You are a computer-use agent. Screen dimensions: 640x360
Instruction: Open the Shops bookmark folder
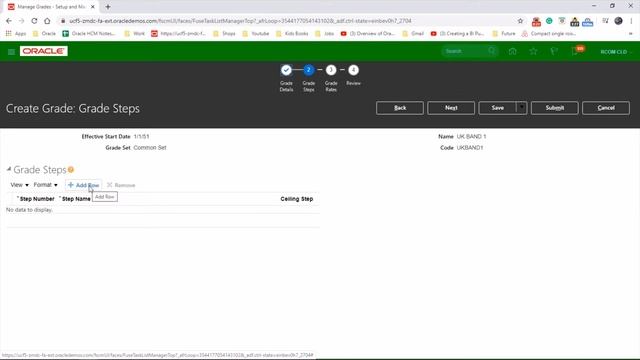tap(224, 33)
